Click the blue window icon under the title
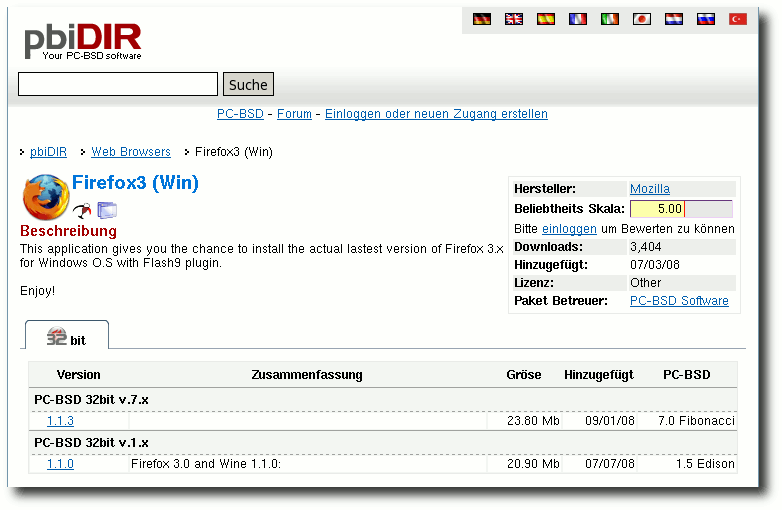 tap(107, 210)
